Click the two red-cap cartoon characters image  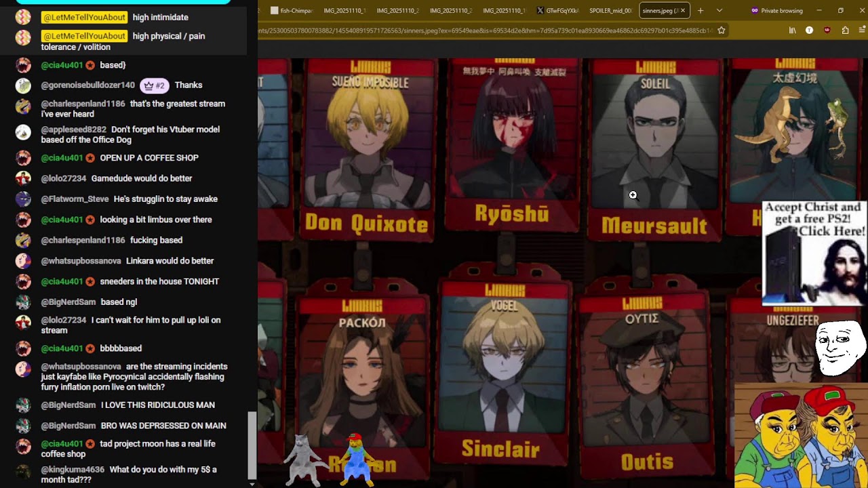[x=801, y=434]
